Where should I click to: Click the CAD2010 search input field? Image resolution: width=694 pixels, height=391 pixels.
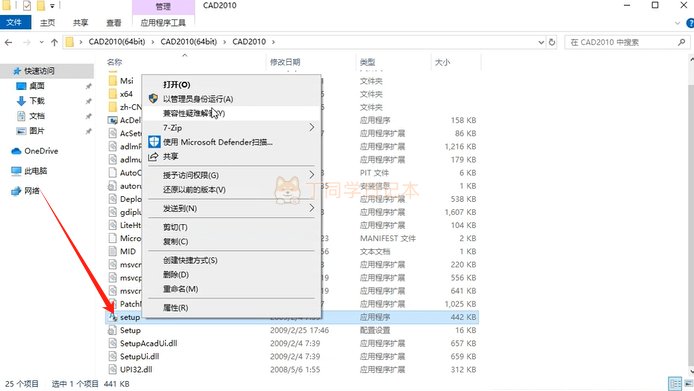pos(621,42)
